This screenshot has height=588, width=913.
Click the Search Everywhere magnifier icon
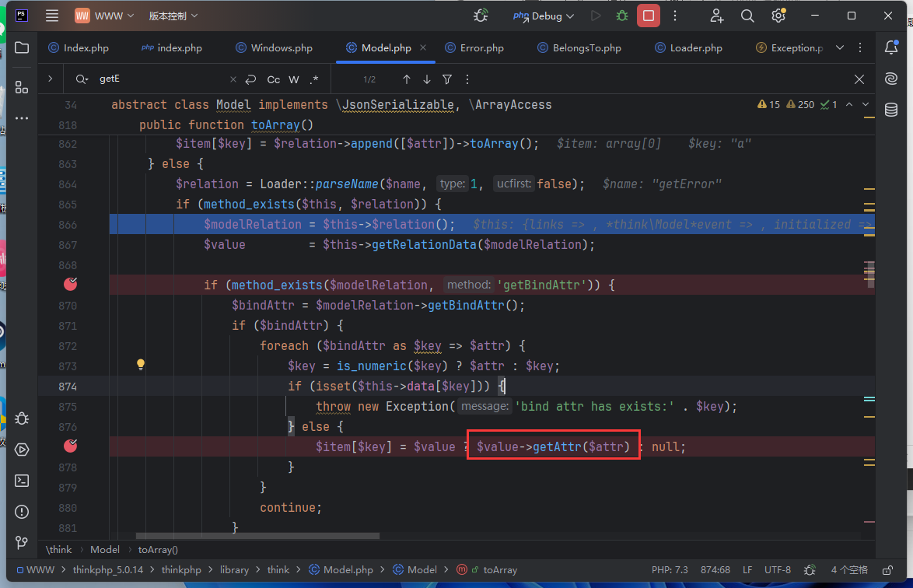(x=747, y=16)
